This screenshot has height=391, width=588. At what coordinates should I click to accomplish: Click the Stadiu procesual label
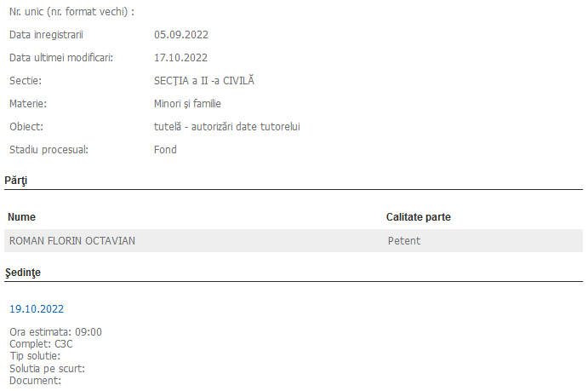pos(49,150)
